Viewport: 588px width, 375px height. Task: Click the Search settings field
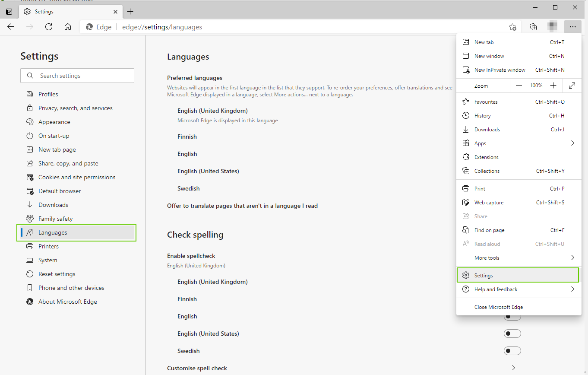coord(77,76)
